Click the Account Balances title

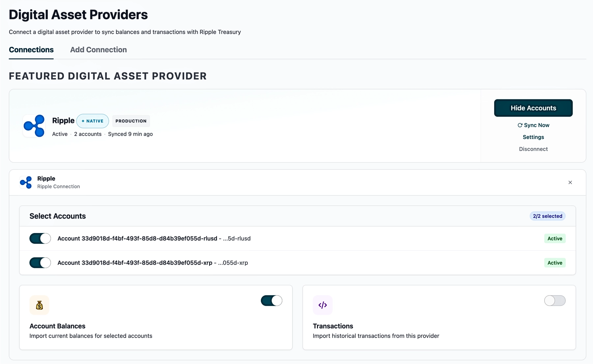coord(57,326)
